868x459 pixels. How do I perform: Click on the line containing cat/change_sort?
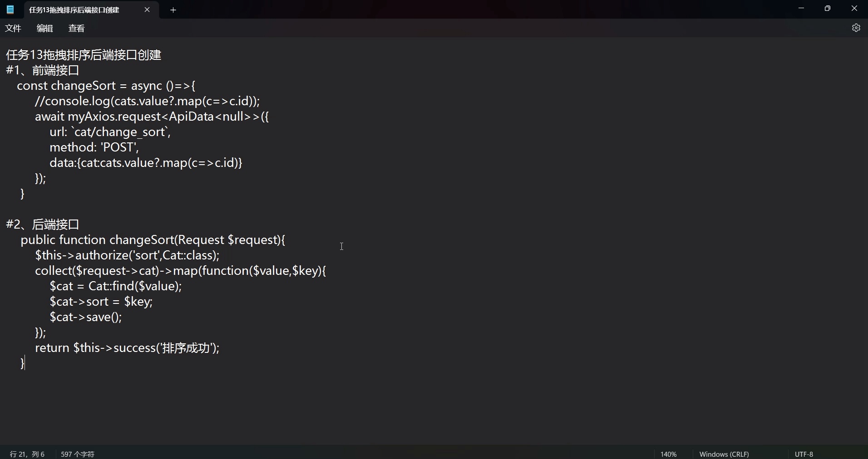point(110,132)
